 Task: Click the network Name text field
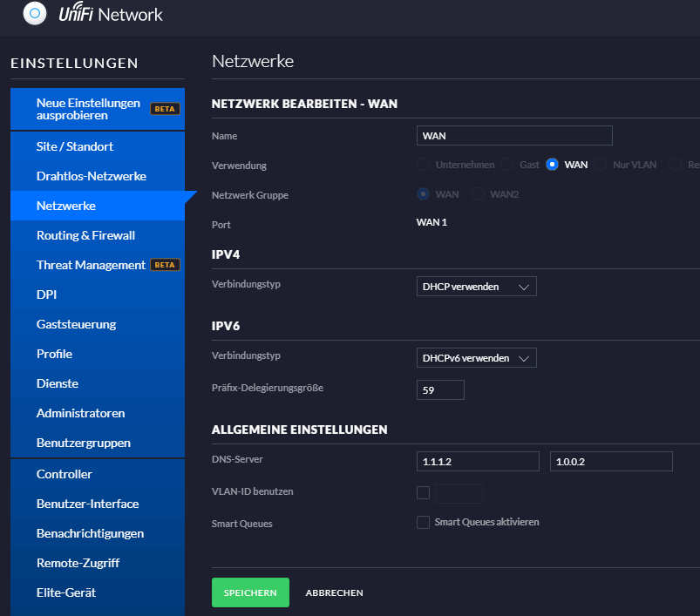click(x=514, y=136)
